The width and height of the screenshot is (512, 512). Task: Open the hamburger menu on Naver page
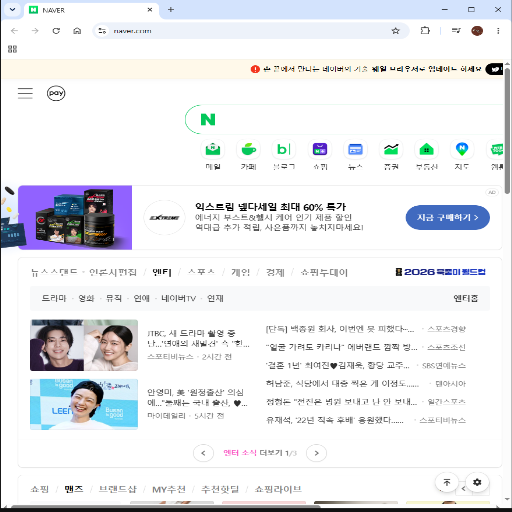(x=25, y=93)
